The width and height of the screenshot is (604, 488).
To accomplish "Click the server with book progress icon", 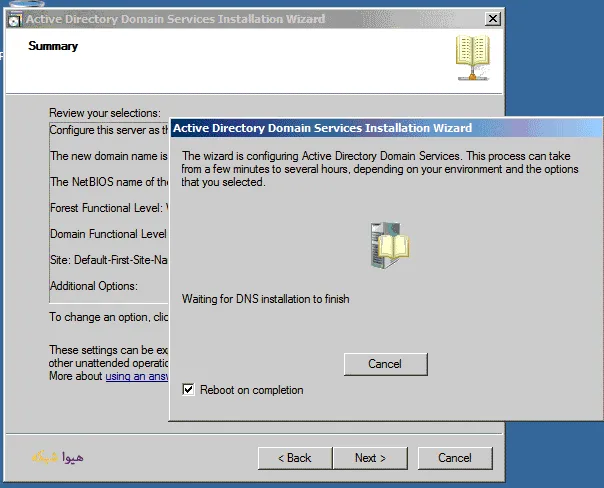I will (389, 245).
